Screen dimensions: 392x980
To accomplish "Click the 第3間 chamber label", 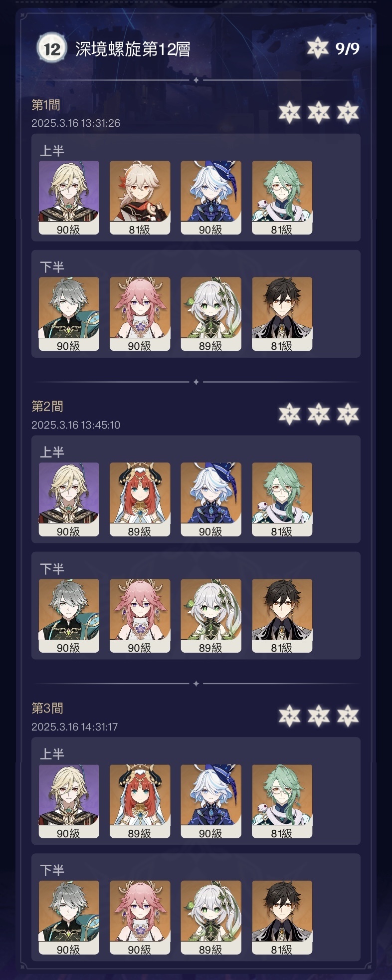I will 47,708.
